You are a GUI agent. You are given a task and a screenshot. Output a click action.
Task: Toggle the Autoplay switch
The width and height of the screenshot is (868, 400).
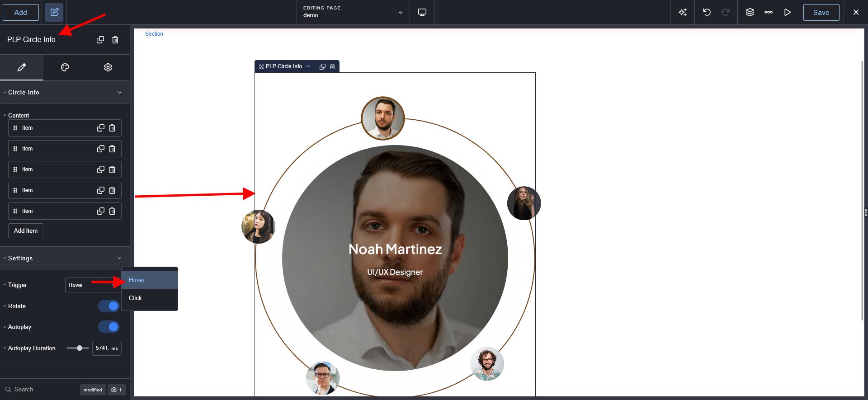tap(108, 327)
